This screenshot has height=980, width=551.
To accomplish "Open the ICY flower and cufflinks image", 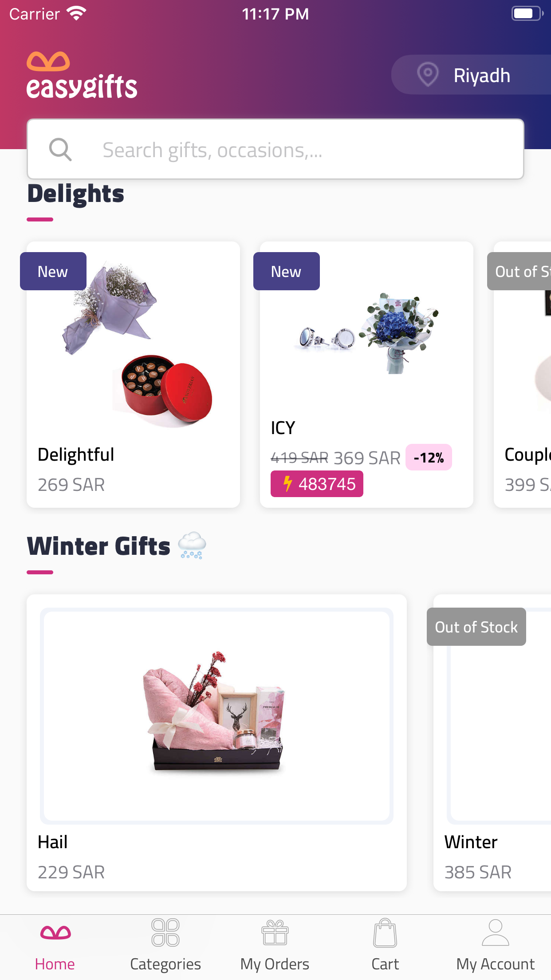I will (366, 333).
